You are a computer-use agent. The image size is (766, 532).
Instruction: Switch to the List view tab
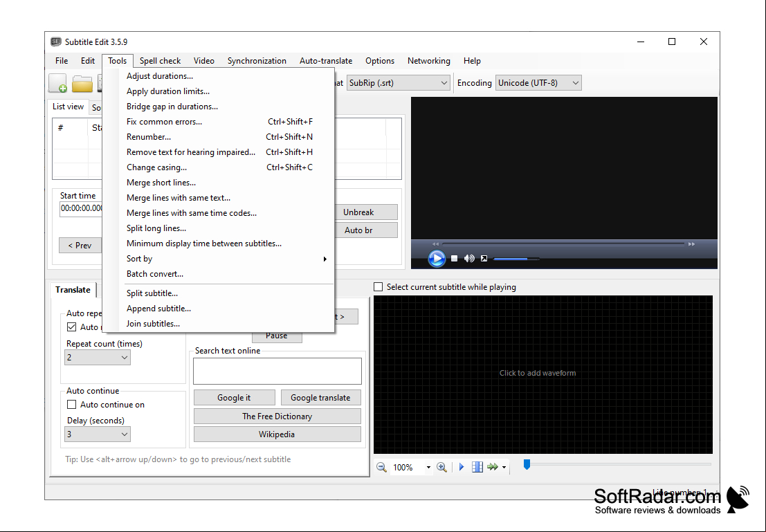[x=69, y=107]
